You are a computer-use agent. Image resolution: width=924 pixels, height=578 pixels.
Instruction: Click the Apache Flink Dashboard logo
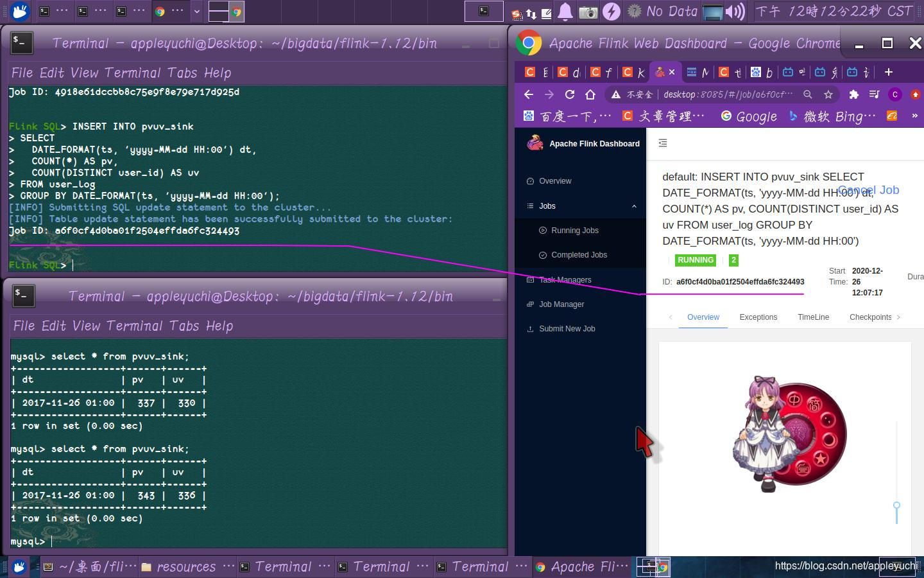(536, 143)
